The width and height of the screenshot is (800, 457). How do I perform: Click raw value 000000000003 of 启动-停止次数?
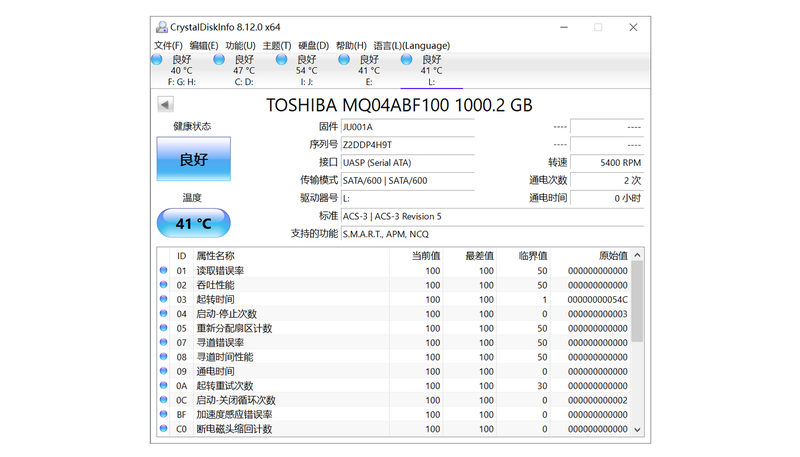click(x=597, y=314)
